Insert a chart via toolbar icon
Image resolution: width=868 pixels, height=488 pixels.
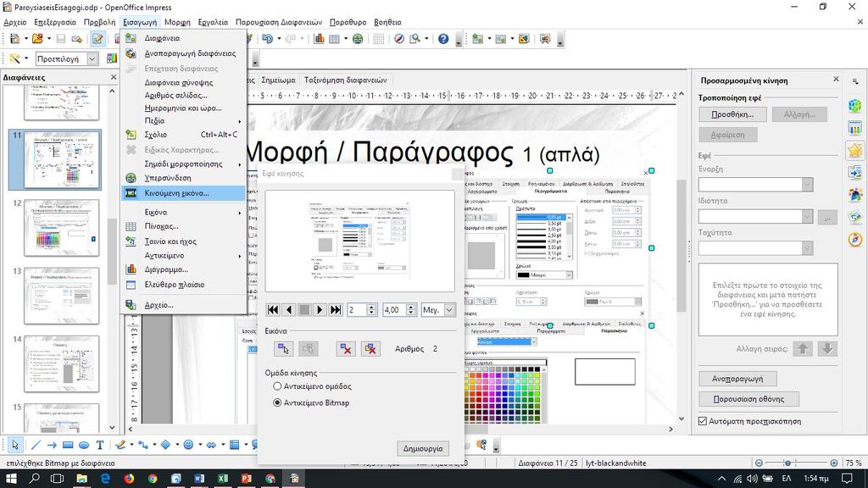[x=319, y=39]
